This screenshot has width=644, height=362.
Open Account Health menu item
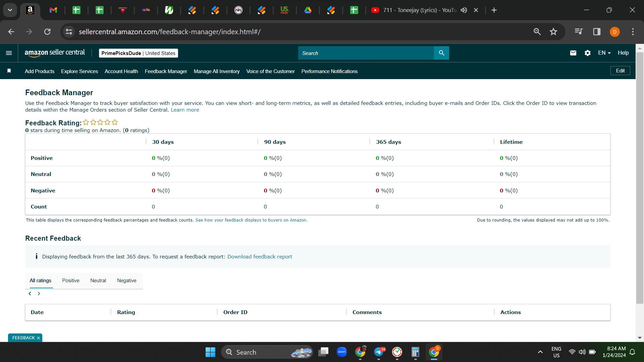pos(121,71)
